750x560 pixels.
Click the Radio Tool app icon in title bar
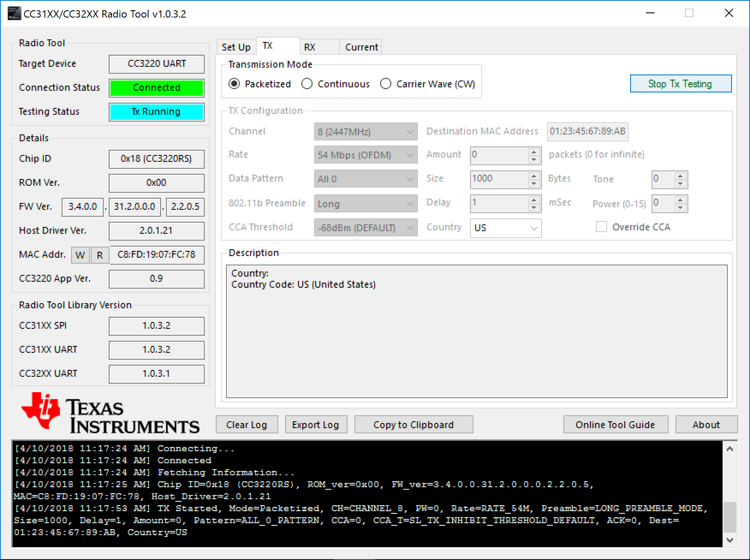(x=14, y=14)
